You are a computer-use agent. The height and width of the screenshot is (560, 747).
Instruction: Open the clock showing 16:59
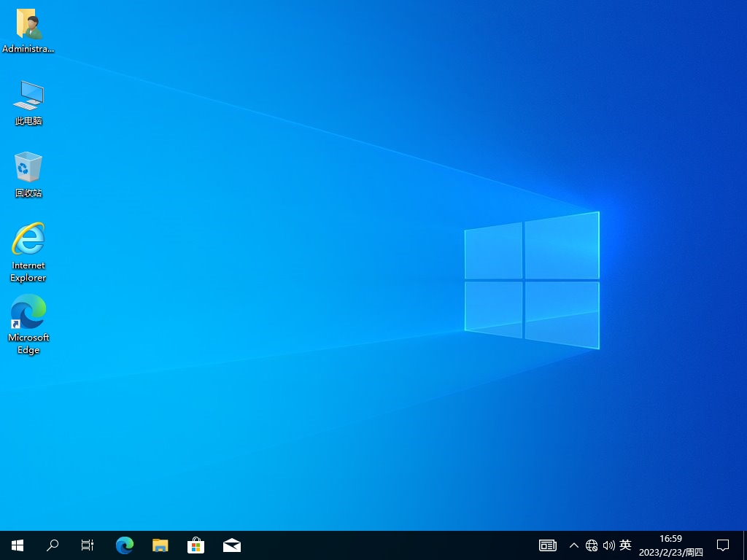coord(670,539)
